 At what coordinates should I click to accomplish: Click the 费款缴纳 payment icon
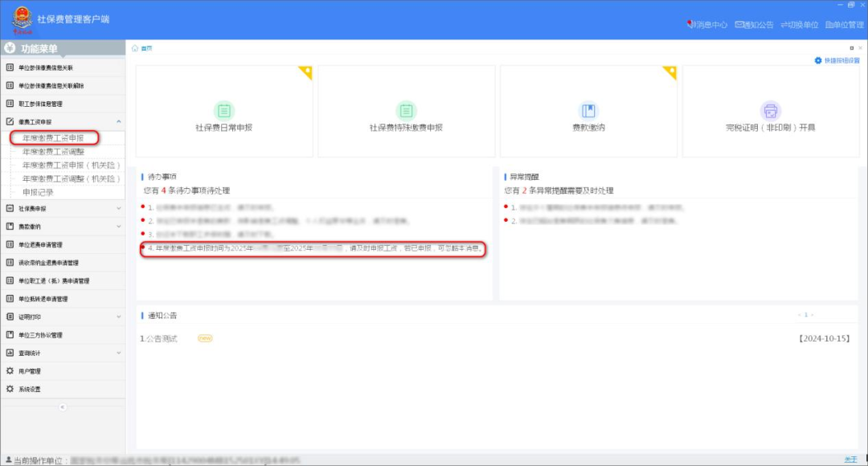click(x=588, y=111)
